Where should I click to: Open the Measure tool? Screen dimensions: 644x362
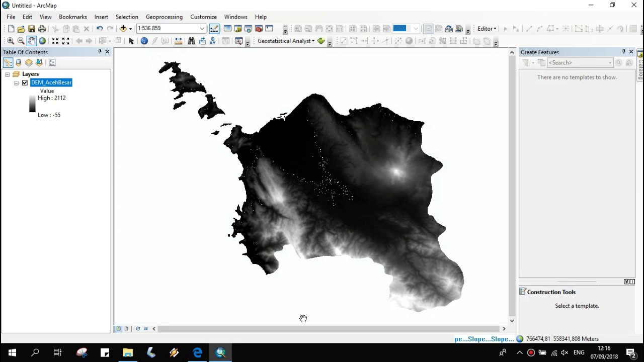pyautogui.click(x=178, y=41)
